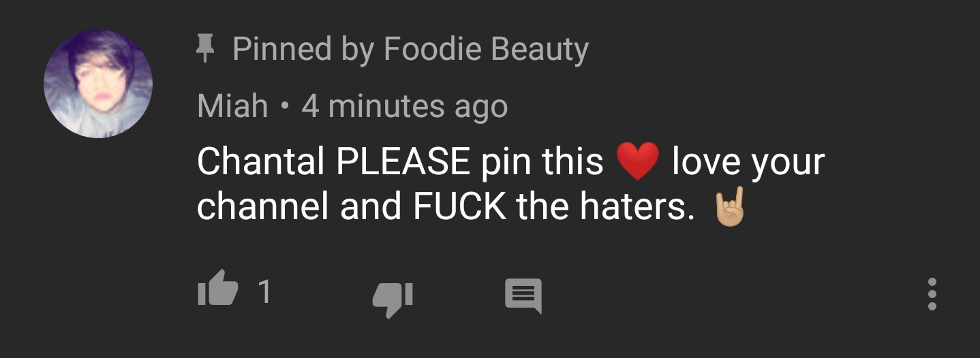The width and height of the screenshot is (980, 358).
Task: Click the Foodie Beauty channel name
Action: [x=486, y=49]
